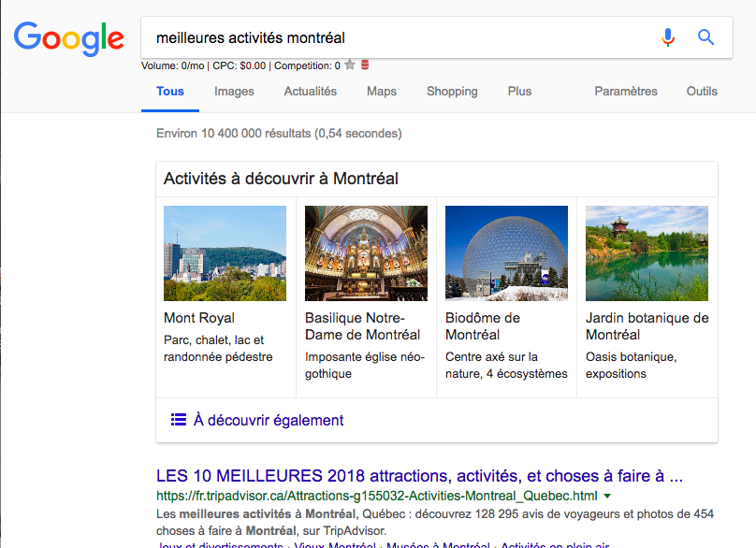Open the Jardin botanique photo

[647, 253]
